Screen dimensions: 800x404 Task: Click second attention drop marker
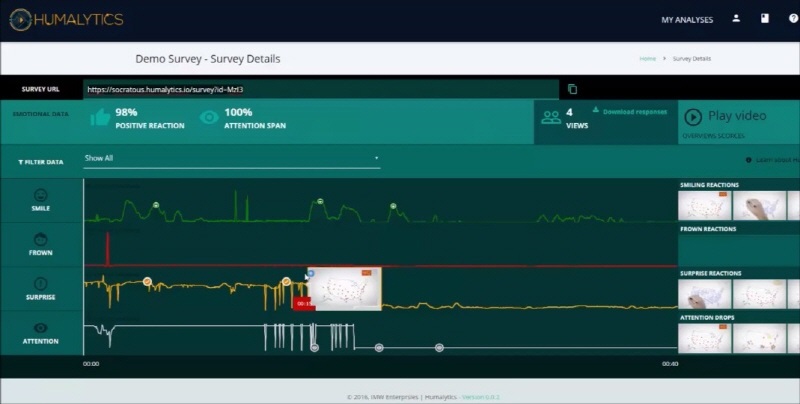click(379, 347)
